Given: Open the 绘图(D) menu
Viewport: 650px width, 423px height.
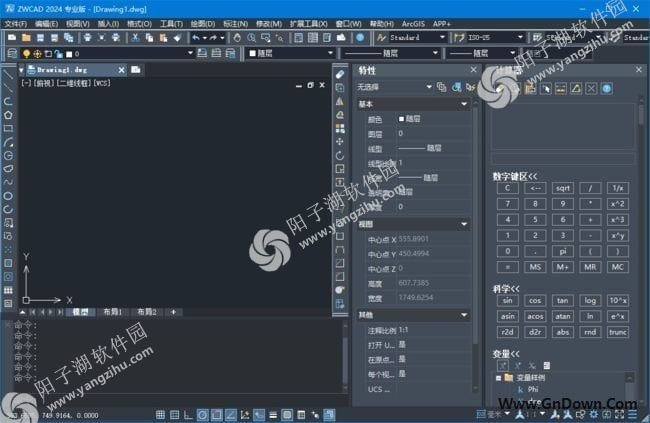Looking at the screenshot, I should (x=203, y=24).
